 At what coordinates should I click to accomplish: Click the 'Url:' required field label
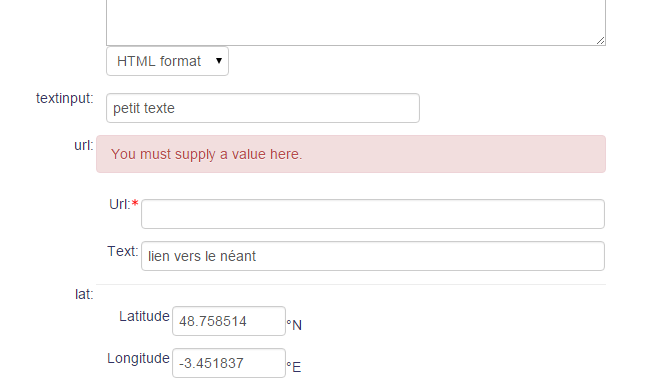coord(120,204)
